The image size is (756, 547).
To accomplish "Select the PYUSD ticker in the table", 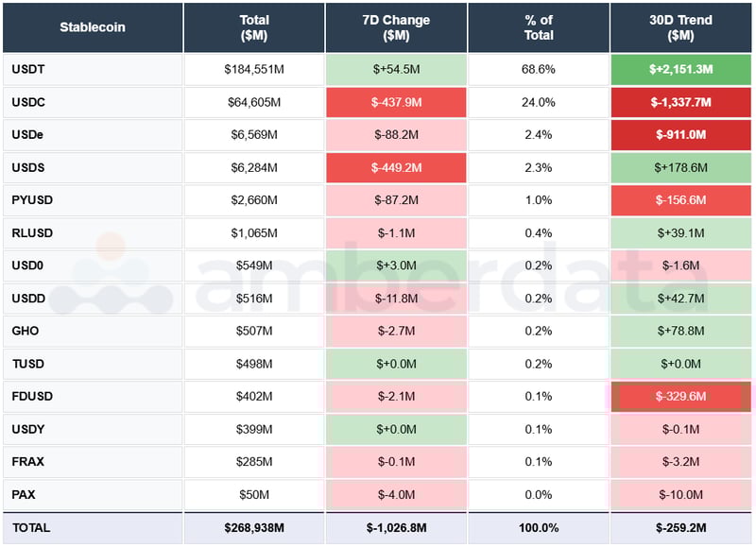I will point(30,200).
